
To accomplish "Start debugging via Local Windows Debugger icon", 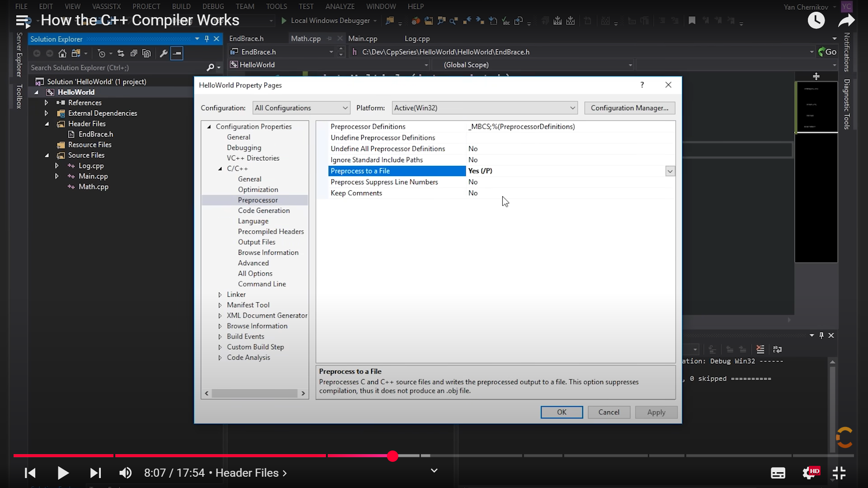I will click(284, 21).
